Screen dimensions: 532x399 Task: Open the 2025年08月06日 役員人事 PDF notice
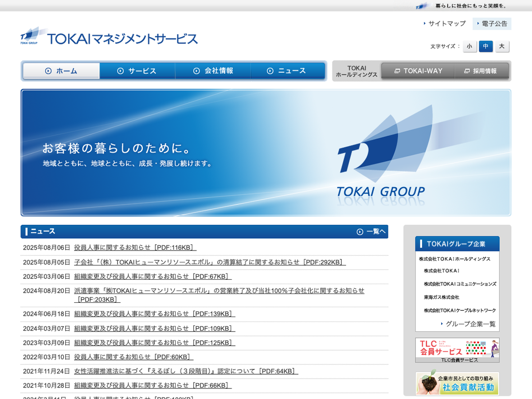point(135,247)
